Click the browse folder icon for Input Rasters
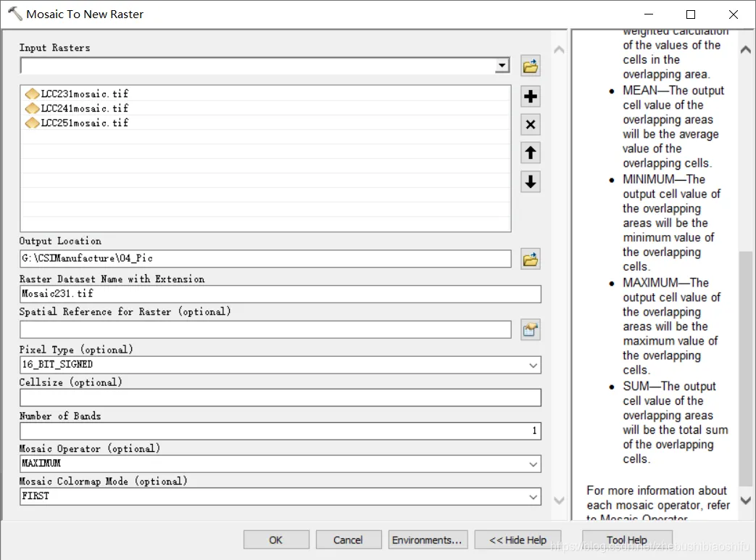This screenshot has height=560, width=756. click(531, 67)
